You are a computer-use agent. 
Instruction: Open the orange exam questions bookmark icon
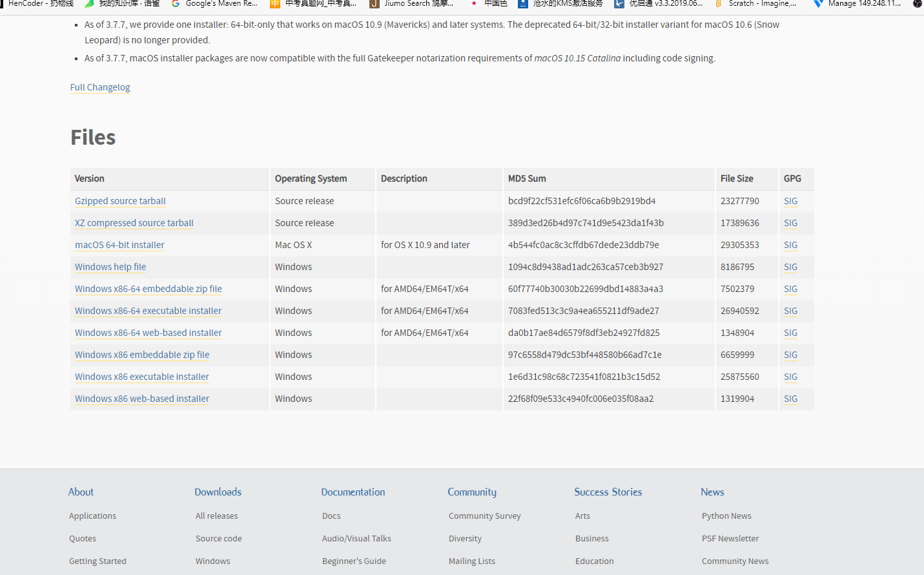[x=275, y=3]
